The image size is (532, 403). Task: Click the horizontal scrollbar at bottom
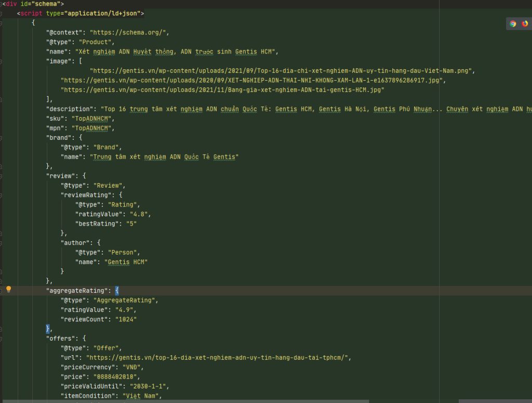(208, 401)
